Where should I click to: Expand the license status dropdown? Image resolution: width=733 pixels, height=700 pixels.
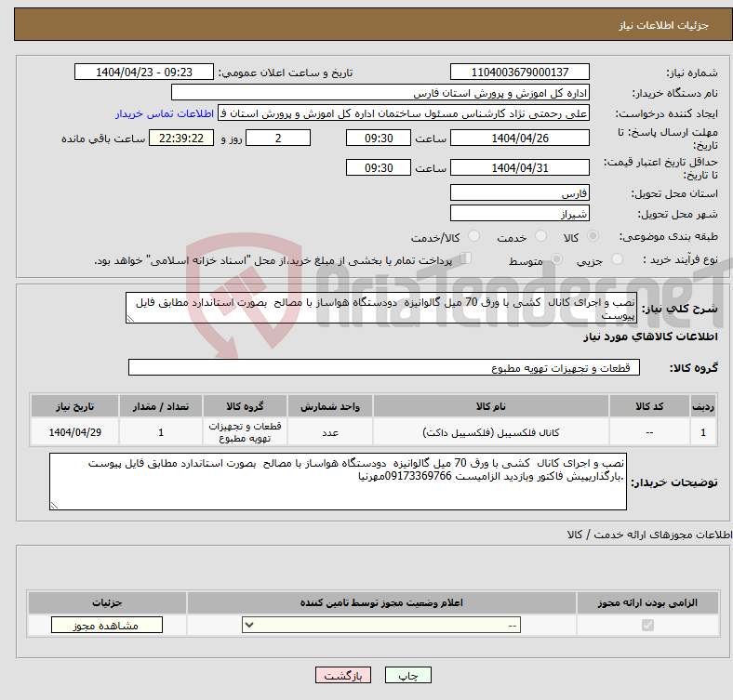(x=381, y=626)
